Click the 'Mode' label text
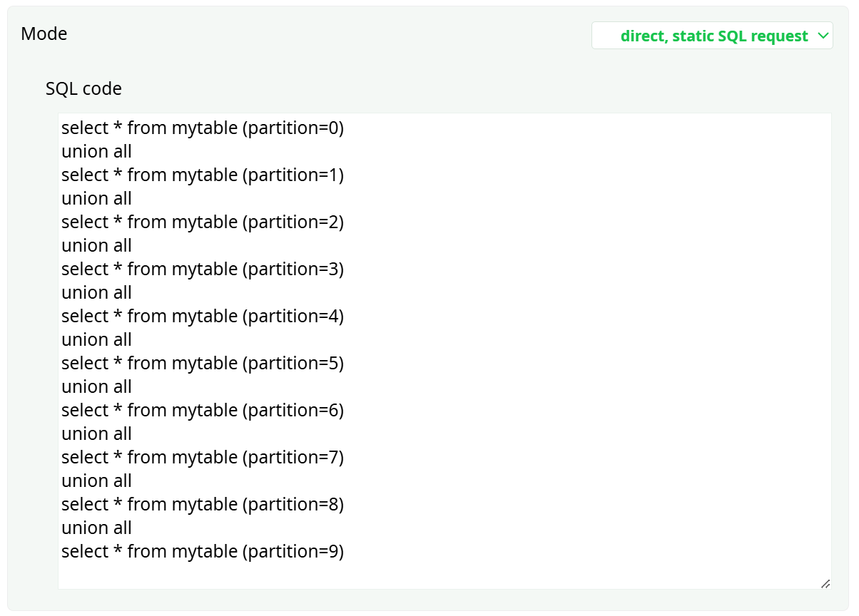 tap(44, 34)
